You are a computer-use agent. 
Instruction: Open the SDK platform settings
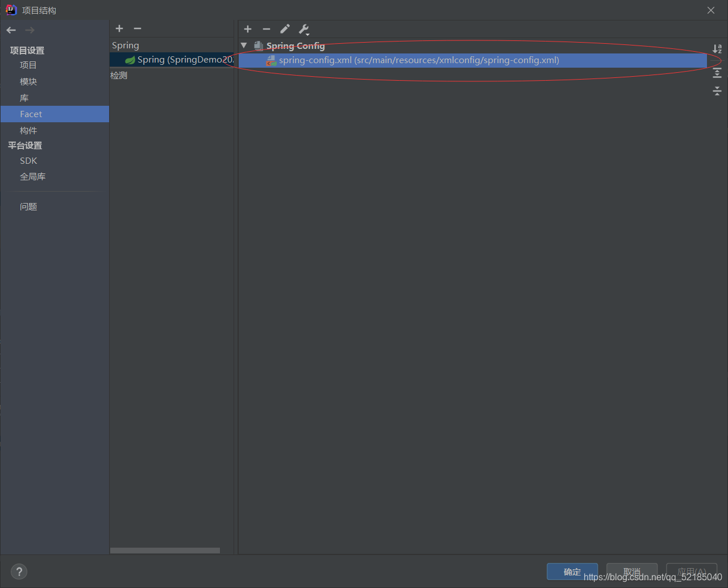(x=28, y=160)
